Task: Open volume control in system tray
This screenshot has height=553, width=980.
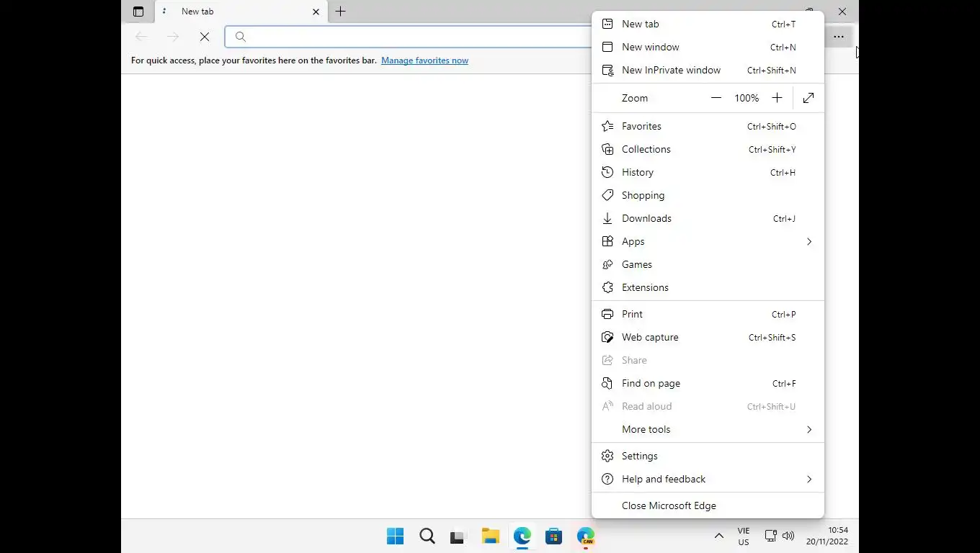Action: tap(788, 536)
